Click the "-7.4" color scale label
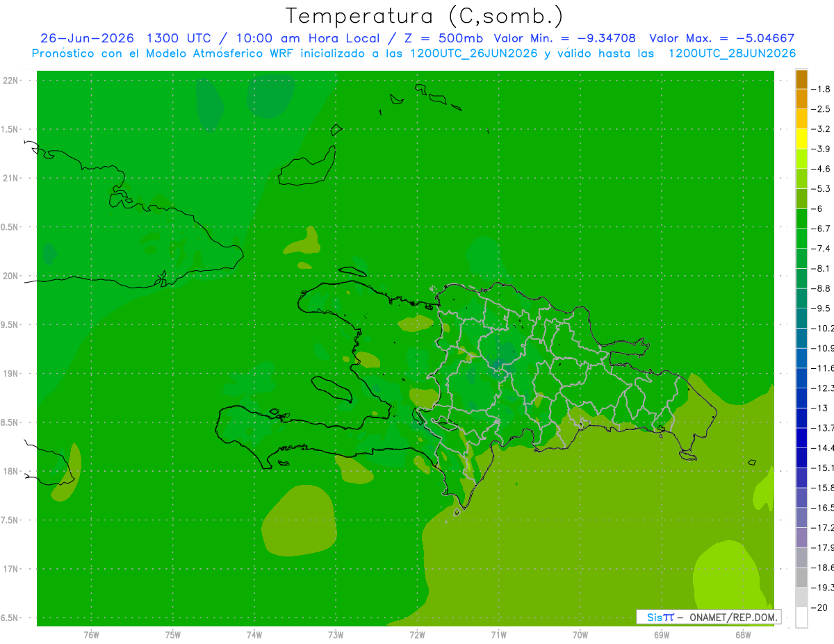 point(822,248)
